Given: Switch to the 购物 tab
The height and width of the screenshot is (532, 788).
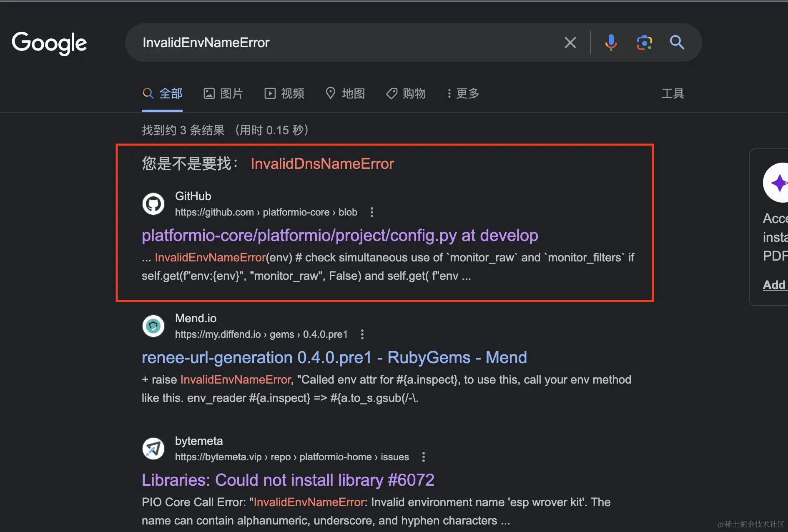Looking at the screenshot, I should click(x=406, y=93).
